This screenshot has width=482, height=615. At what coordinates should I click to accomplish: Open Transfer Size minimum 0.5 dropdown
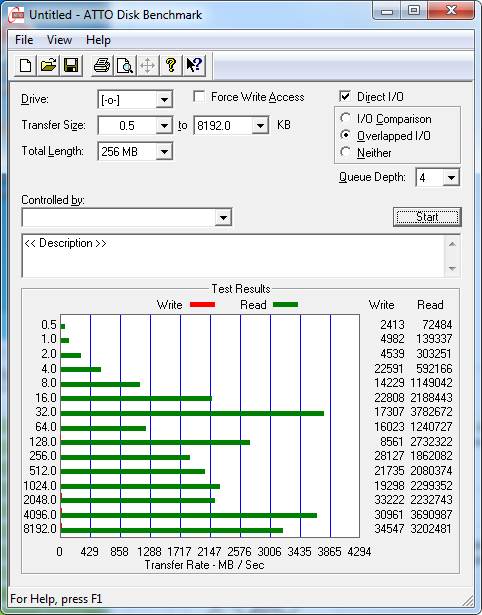(164, 126)
